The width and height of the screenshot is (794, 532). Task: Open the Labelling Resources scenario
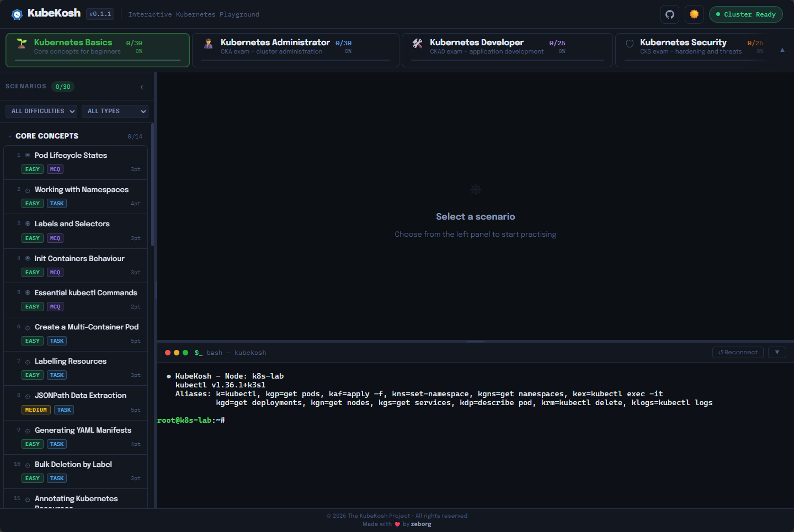(x=76, y=368)
